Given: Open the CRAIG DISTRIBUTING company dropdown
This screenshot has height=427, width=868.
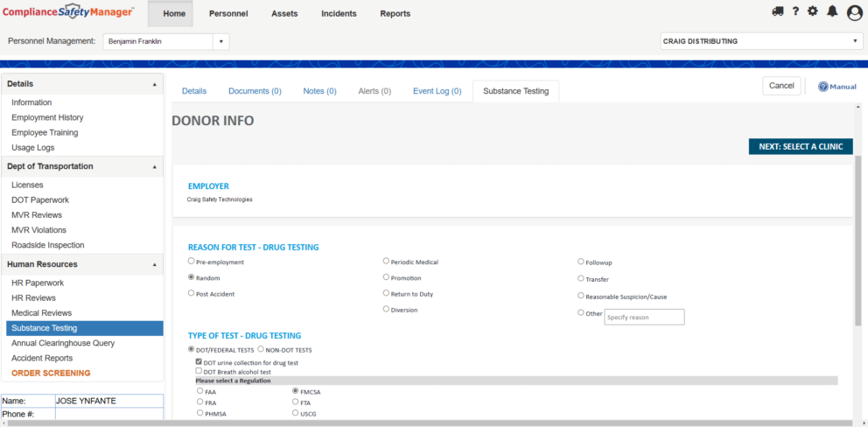Looking at the screenshot, I should tap(762, 41).
